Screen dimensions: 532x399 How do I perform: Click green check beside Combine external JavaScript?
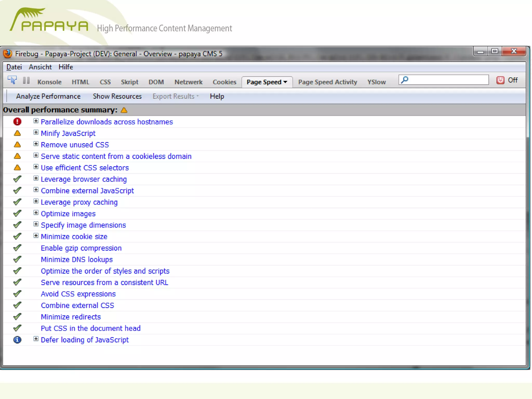pyautogui.click(x=17, y=190)
